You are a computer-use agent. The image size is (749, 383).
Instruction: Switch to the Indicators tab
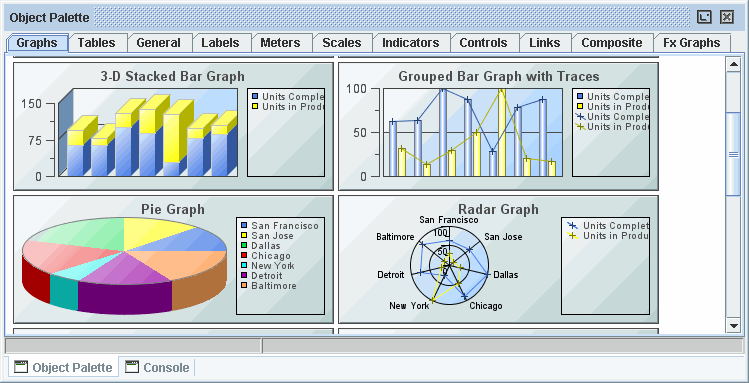411,43
